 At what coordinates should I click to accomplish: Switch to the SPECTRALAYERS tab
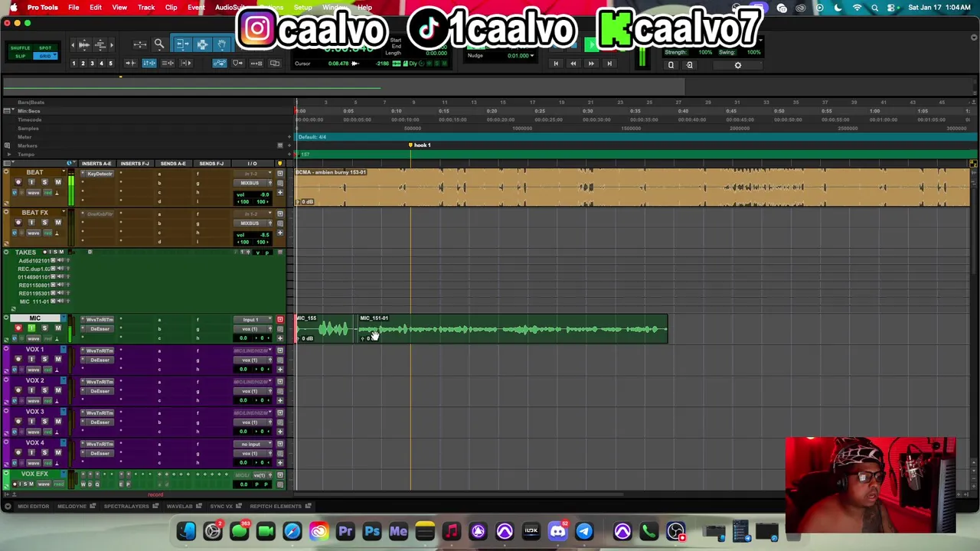[130, 506]
